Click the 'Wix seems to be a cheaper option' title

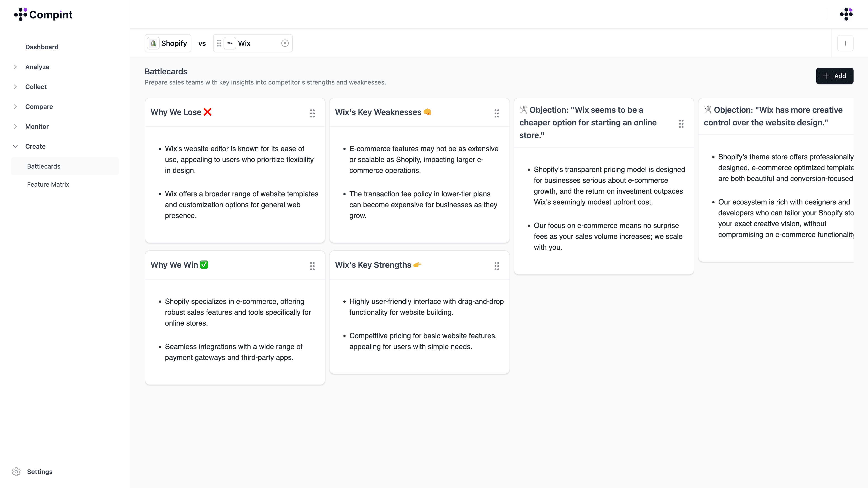[x=588, y=122]
